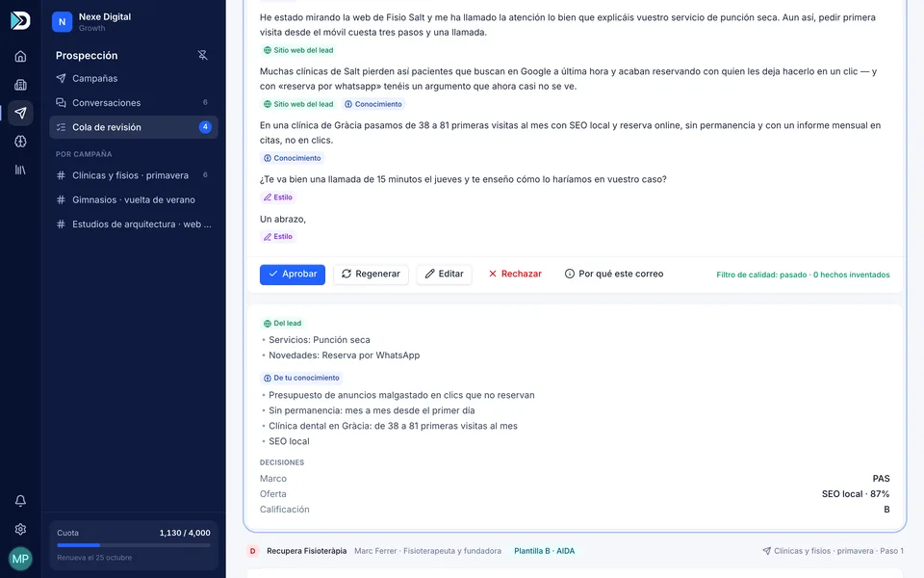Open the Nexe Digital workspace switcher
Screen dimensions: 924x578
[x=133, y=22]
